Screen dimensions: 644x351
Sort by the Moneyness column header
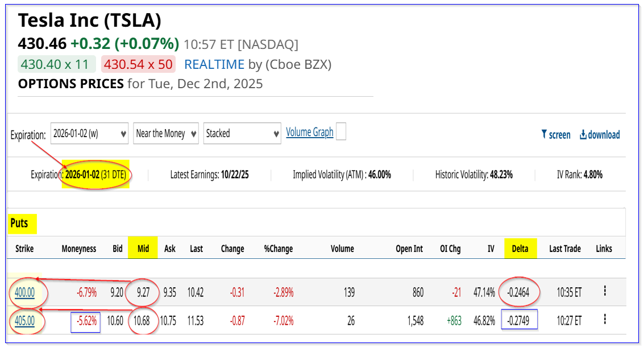[x=78, y=249]
